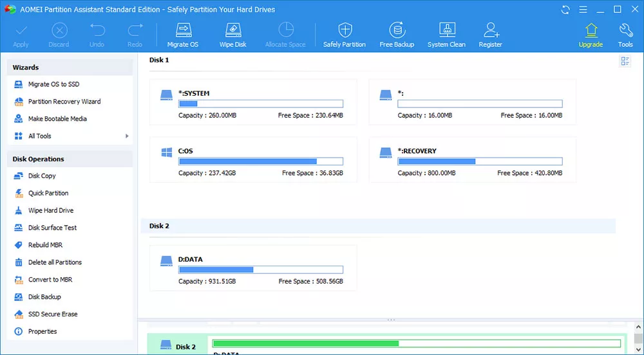Click the Wizards panel header
Image resolution: width=644 pixels, height=355 pixels.
[x=70, y=68]
